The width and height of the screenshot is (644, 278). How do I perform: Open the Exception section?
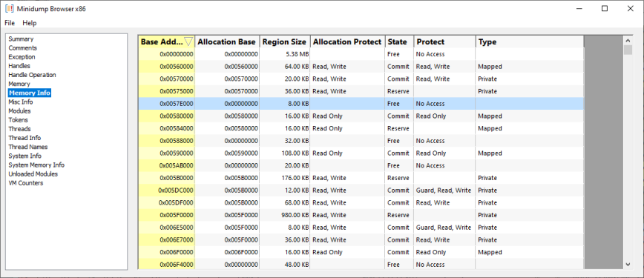click(x=22, y=57)
